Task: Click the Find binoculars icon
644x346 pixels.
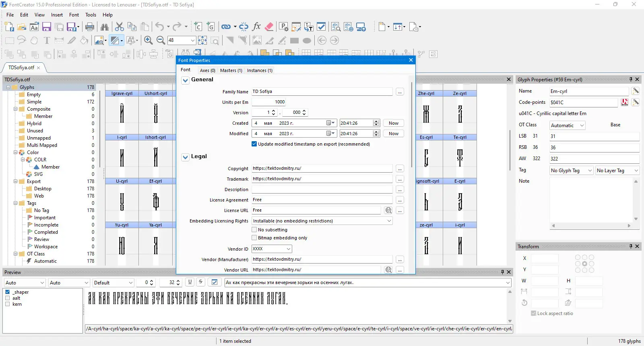Action: pyautogui.click(x=105, y=27)
